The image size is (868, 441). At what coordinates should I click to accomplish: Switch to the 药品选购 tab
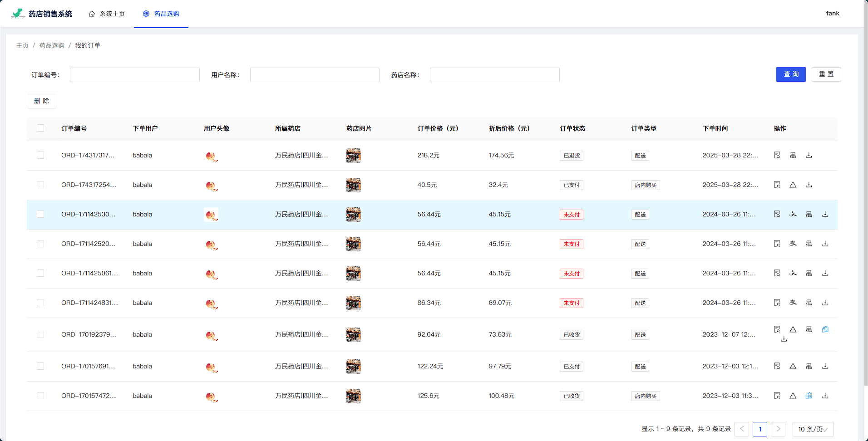(x=161, y=14)
